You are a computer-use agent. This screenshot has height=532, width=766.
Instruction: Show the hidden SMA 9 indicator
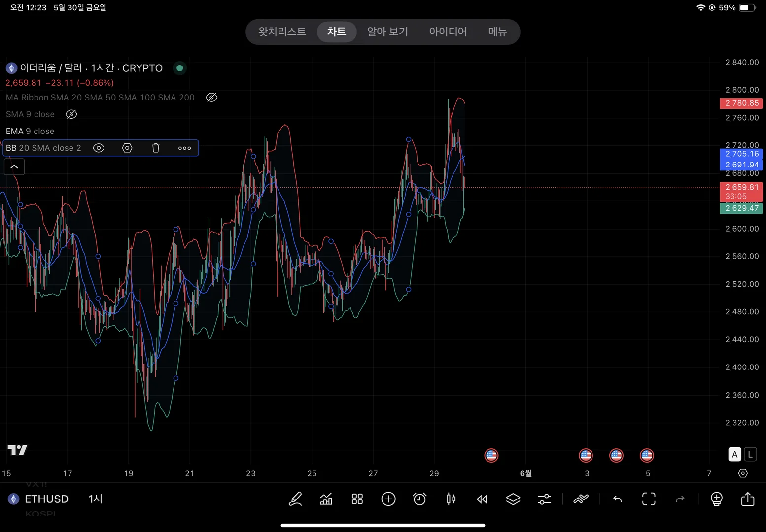(71, 114)
